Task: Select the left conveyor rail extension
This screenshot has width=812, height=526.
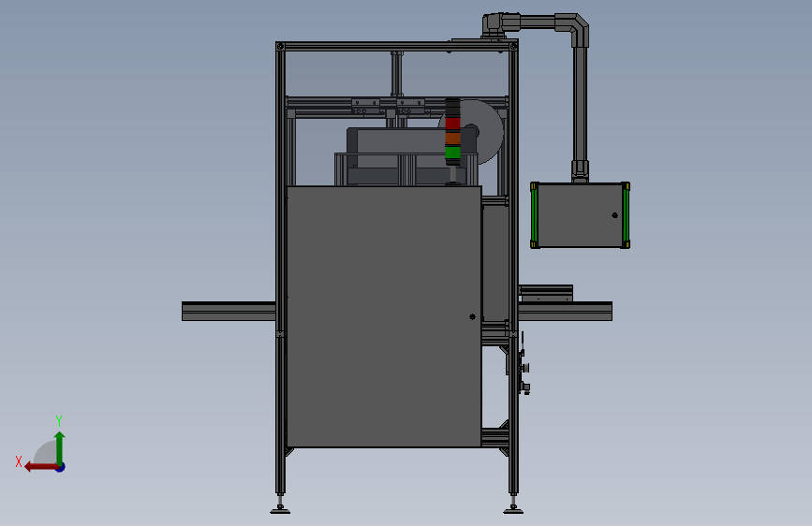Action: (229, 311)
